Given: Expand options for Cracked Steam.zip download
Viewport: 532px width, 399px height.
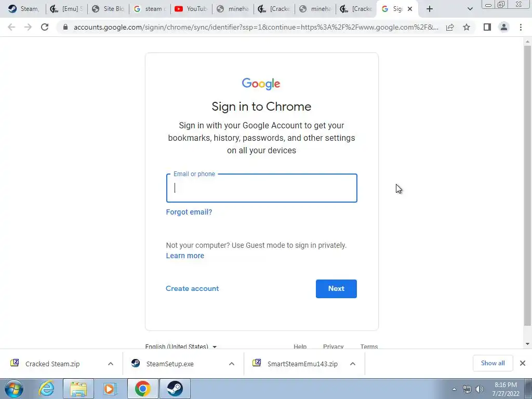Looking at the screenshot, I should (x=111, y=364).
